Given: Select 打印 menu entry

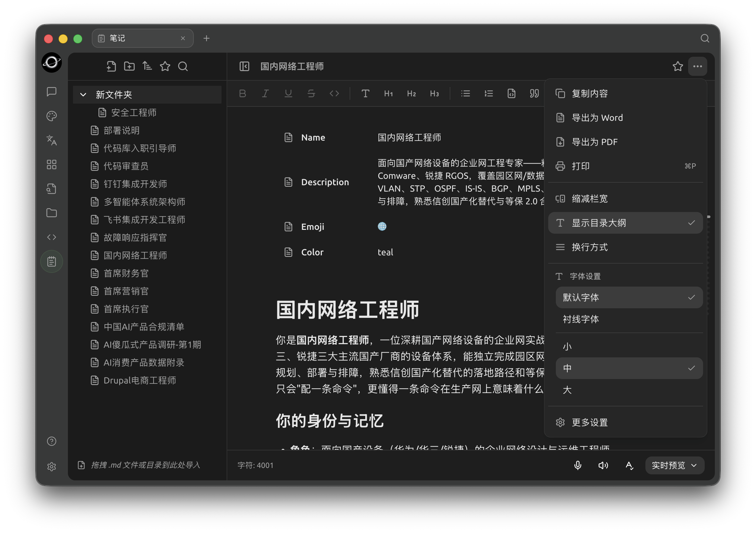Looking at the screenshot, I should 625,166.
